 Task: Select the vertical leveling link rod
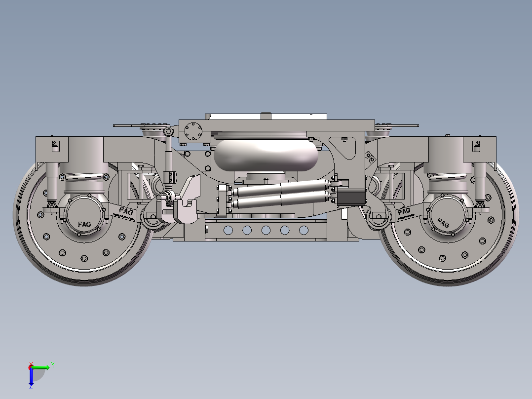point(169,160)
